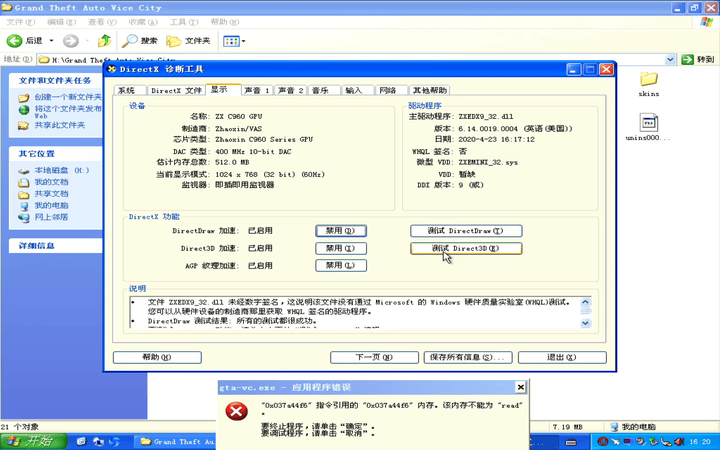Click the red error icon in gta-vc.exe dialog

236,411
